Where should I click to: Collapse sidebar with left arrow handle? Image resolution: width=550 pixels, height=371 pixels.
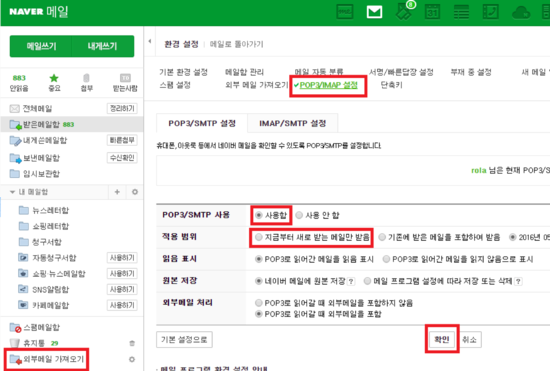pyautogui.click(x=150, y=41)
